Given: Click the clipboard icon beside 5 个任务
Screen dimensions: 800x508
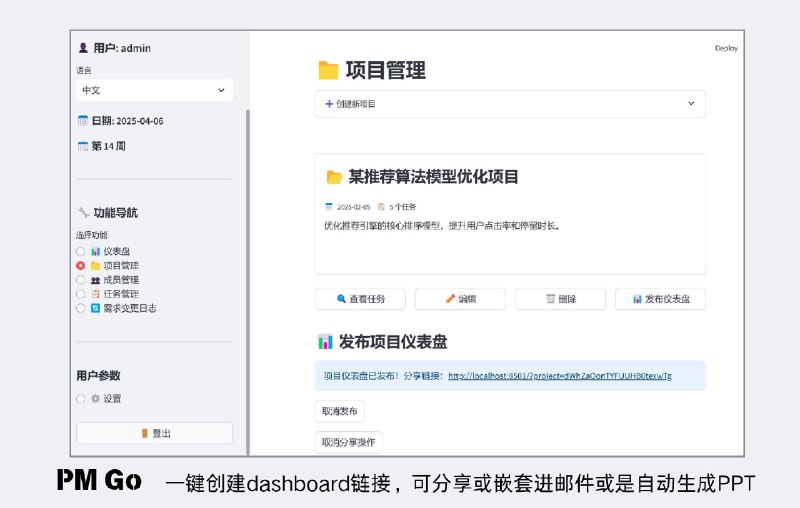Looking at the screenshot, I should (x=381, y=207).
